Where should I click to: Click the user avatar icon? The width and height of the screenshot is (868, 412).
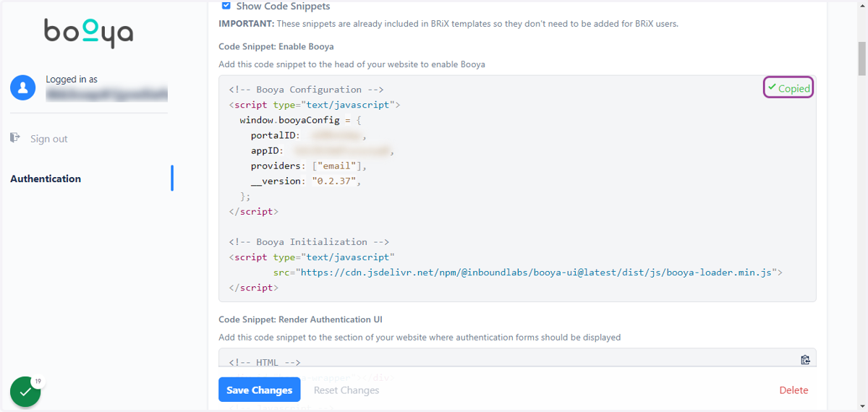point(23,87)
